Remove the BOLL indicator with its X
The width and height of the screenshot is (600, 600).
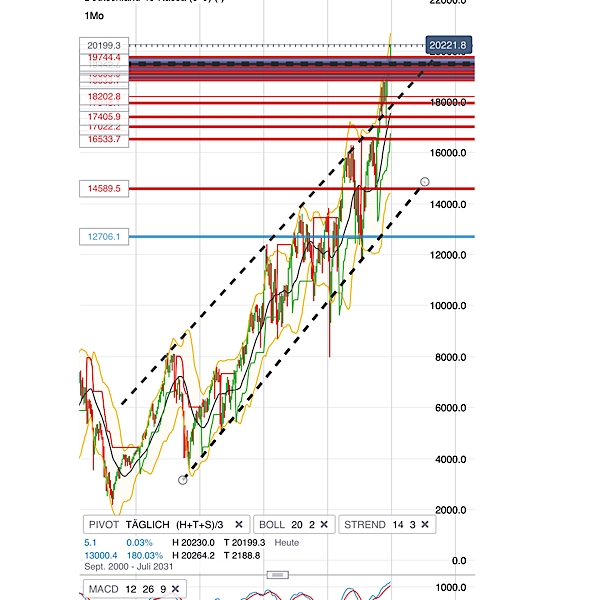coord(324,524)
